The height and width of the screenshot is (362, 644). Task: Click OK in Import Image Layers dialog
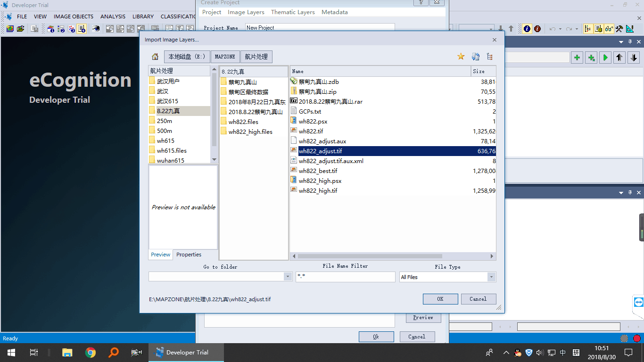coord(440,299)
